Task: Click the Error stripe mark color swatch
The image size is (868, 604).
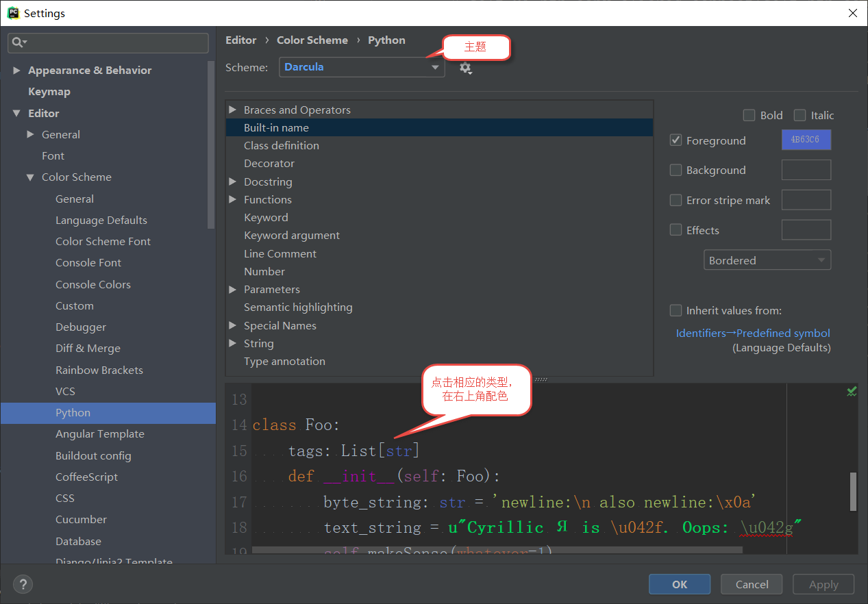Action: click(806, 200)
